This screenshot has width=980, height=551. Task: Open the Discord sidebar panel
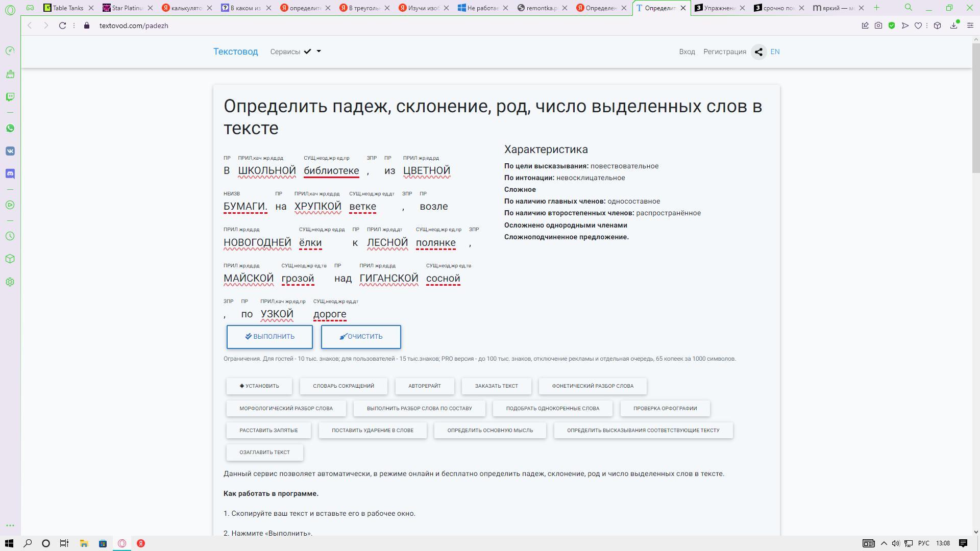10,174
